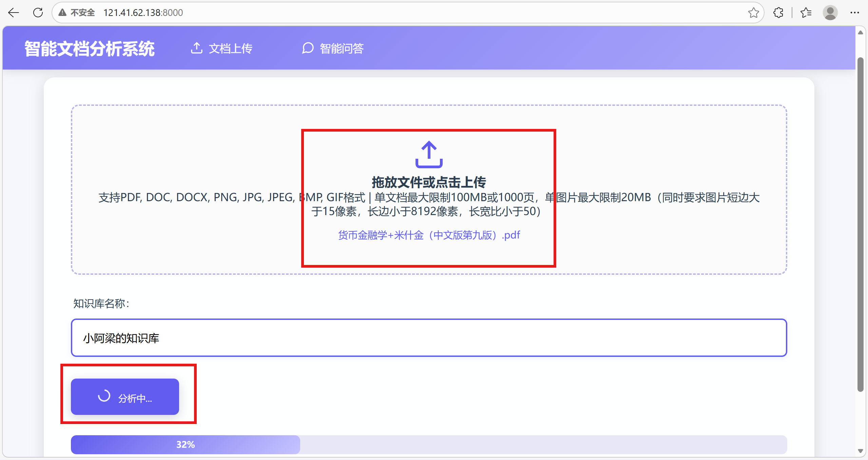Viewport: 868px width, 460px height.
Task: Open the favorites list icon
Action: pyautogui.click(x=806, y=13)
